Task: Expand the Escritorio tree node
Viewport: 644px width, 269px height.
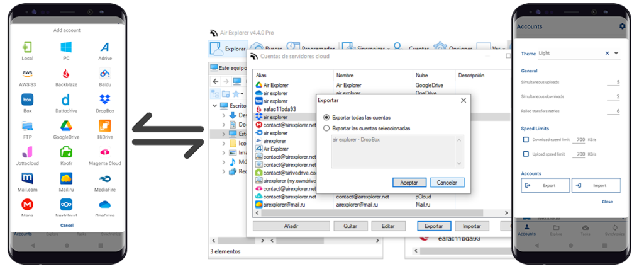Action: coord(216,106)
